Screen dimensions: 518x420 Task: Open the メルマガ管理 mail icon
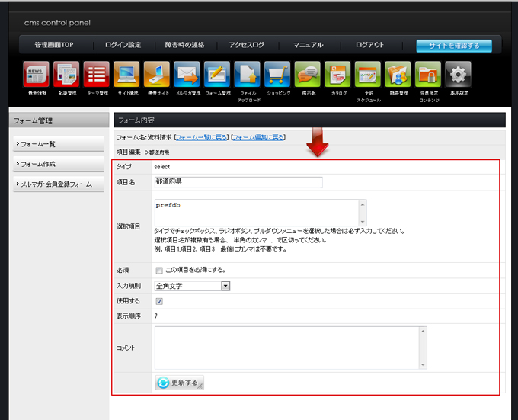click(x=187, y=75)
